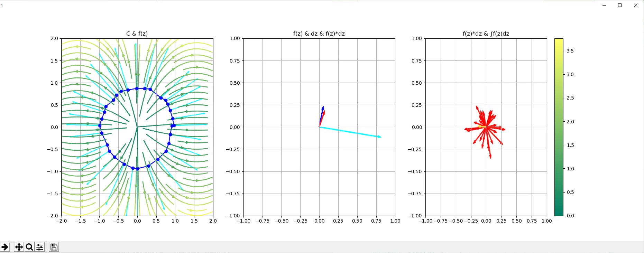Click the long cyan arrow in middle plot
Image resolution: width=644 pixels, height=253 pixels.
coord(350,132)
